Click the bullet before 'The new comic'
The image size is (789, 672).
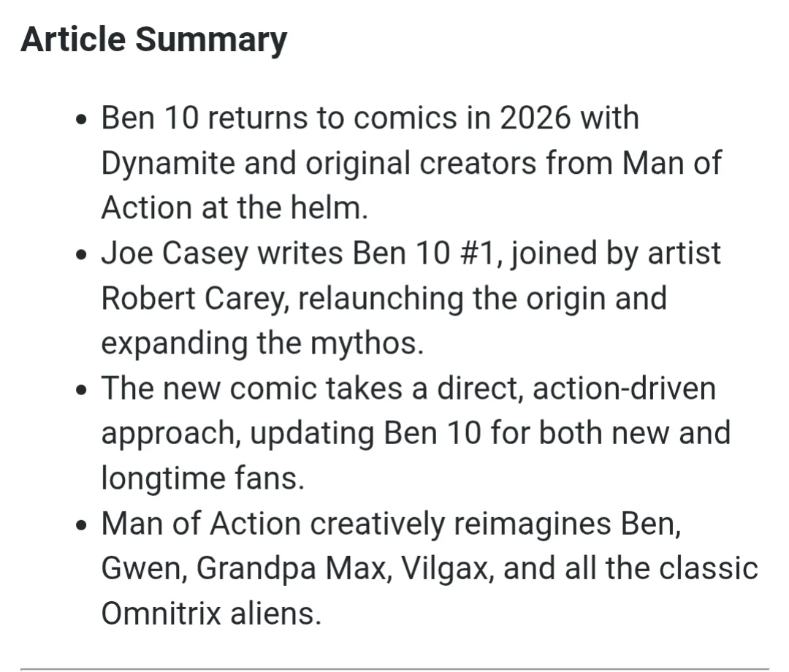(x=83, y=391)
